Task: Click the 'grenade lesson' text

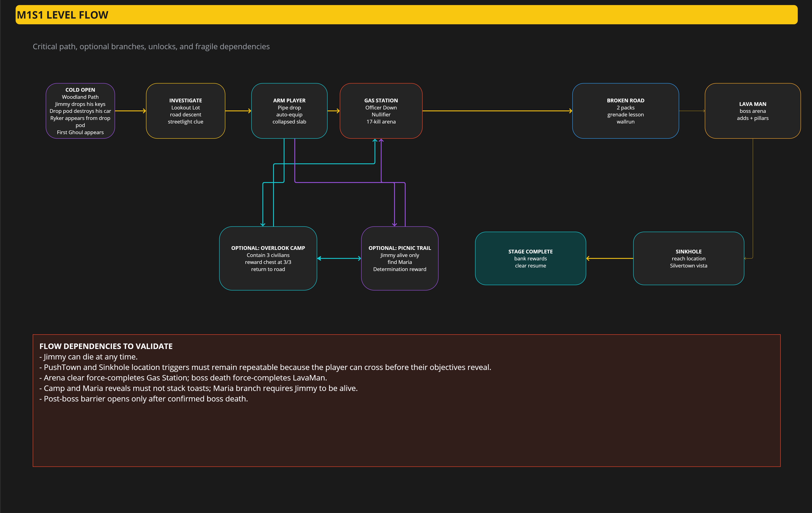Action: coord(625,114)
